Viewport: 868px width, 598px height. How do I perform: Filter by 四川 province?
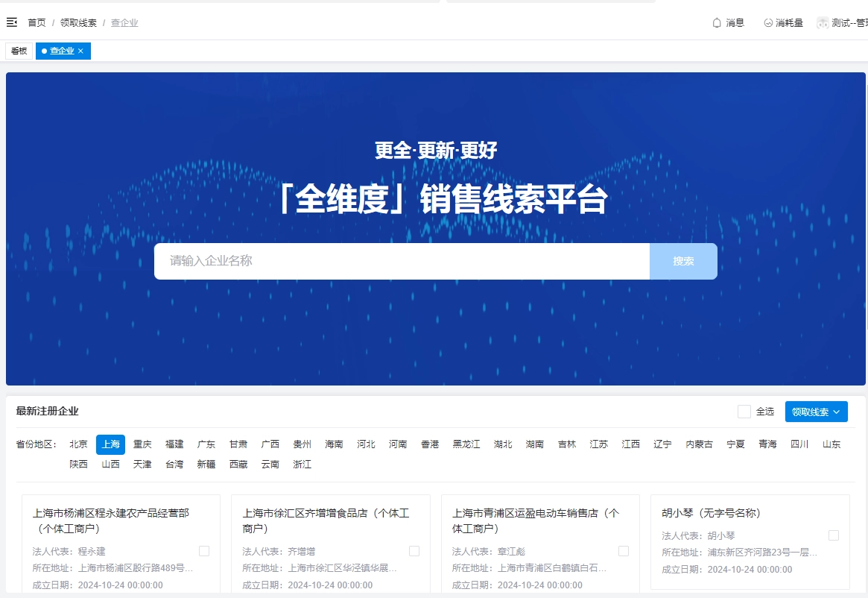point(799,444)
